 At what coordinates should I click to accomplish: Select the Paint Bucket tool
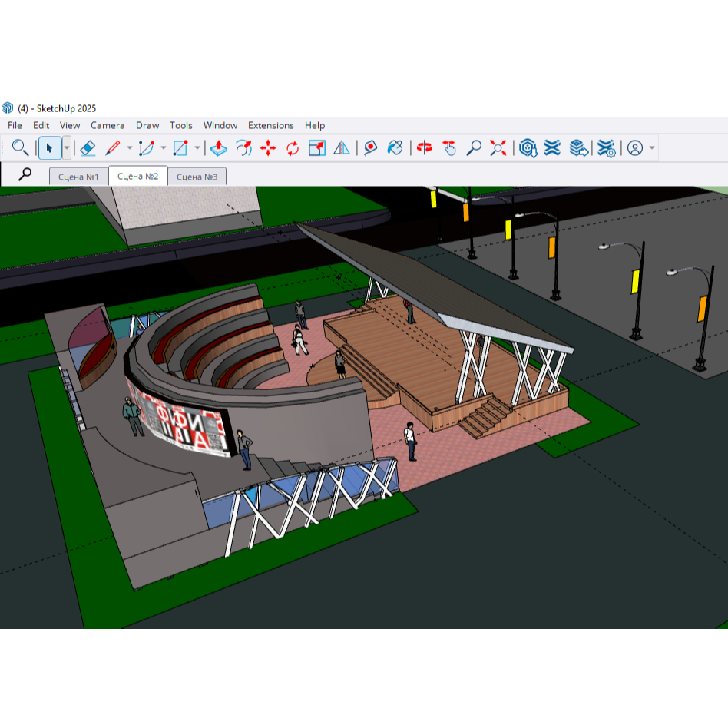tap(395, 147)
